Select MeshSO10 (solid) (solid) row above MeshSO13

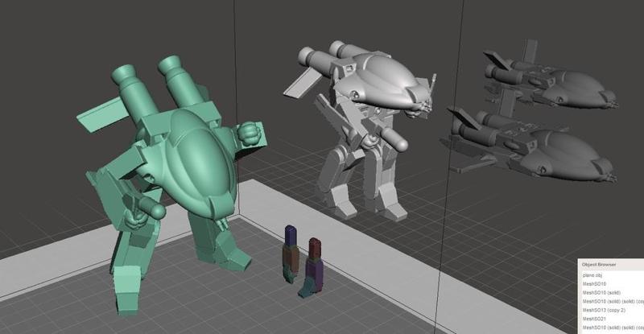(x=613, y=302)
